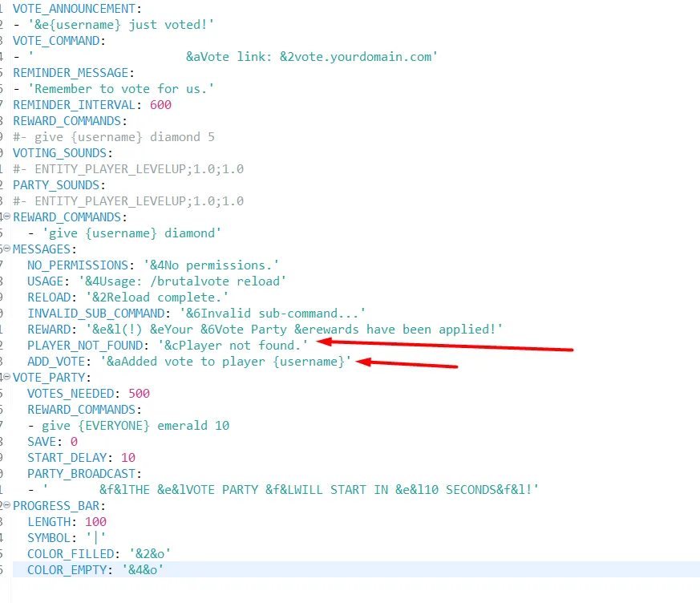This screenshot has height=603, width=700.
Task: Click the PARTY_BROADCAST key
Action: point(81,475)
